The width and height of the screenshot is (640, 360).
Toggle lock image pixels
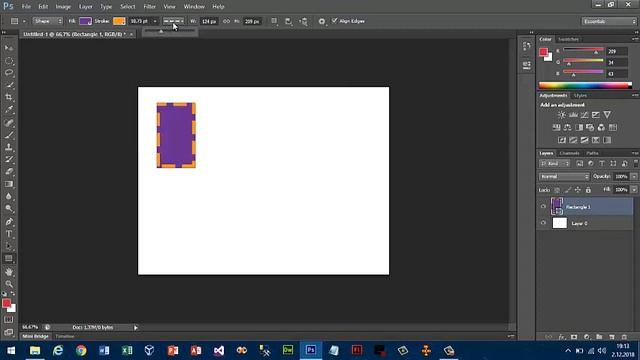coord(568,190)
